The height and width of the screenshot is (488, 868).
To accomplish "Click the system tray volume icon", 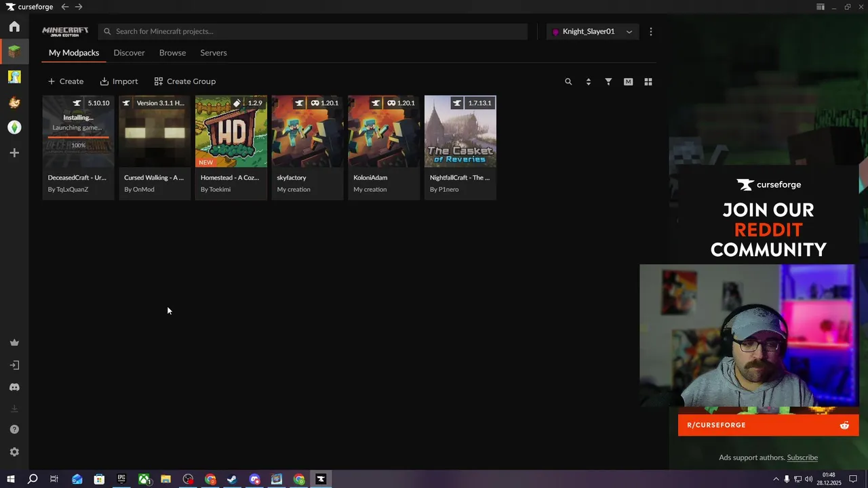I will click(808, 479).
